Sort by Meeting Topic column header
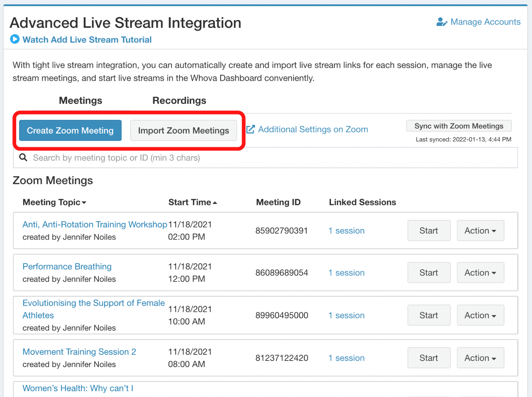 54,202
